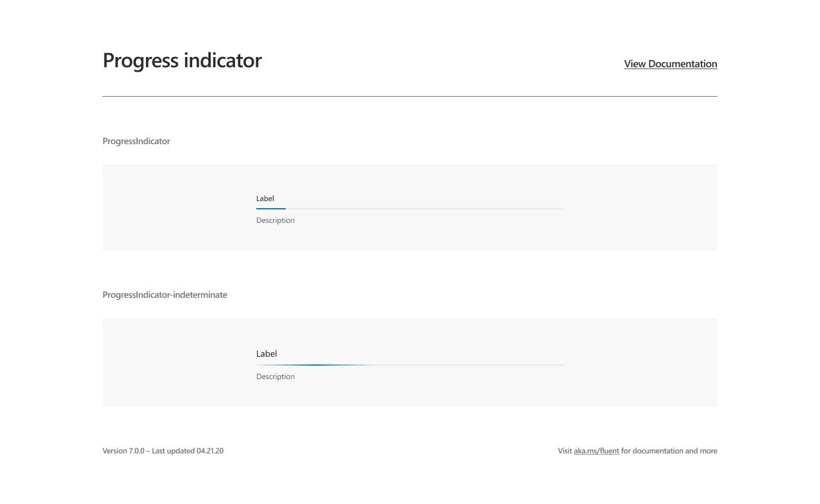
Task: Click the ProgressIndicator-indeterminate section heading
Action: [x=165, y=295]
